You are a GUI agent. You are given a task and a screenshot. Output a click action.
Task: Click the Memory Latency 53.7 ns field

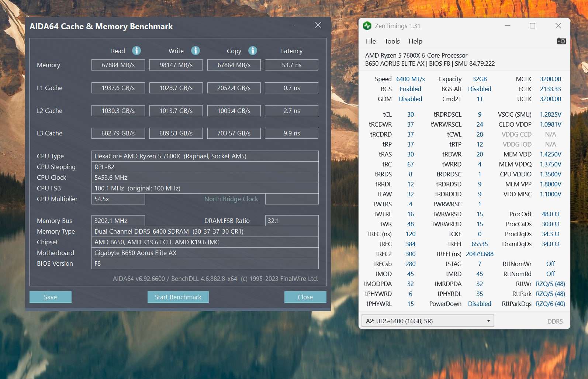291,65
